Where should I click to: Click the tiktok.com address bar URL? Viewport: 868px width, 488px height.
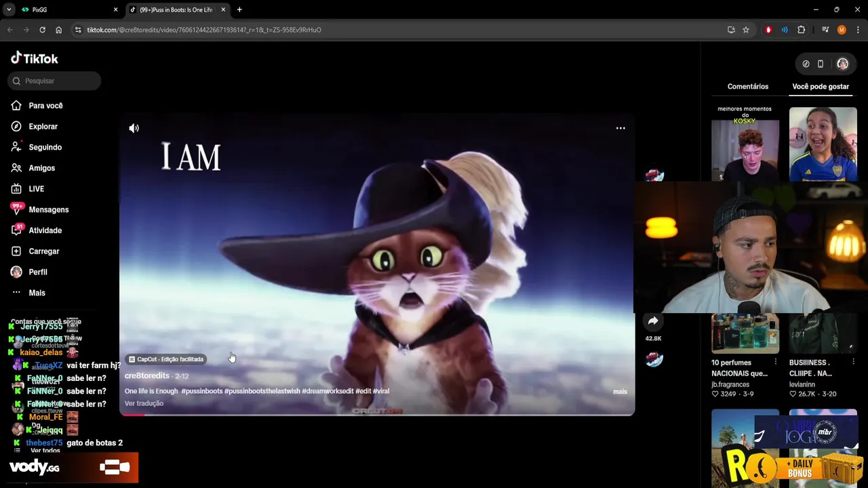pos(203,30)
